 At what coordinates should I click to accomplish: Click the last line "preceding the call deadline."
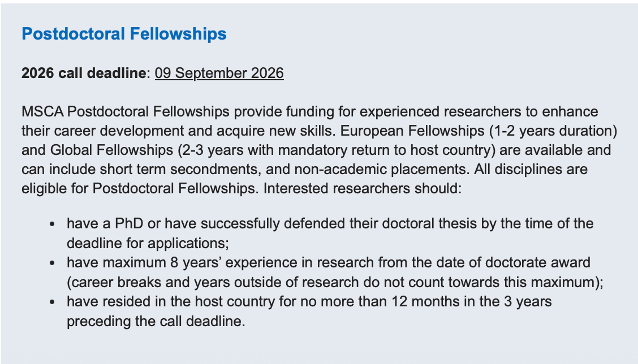(x=156, y=322)
